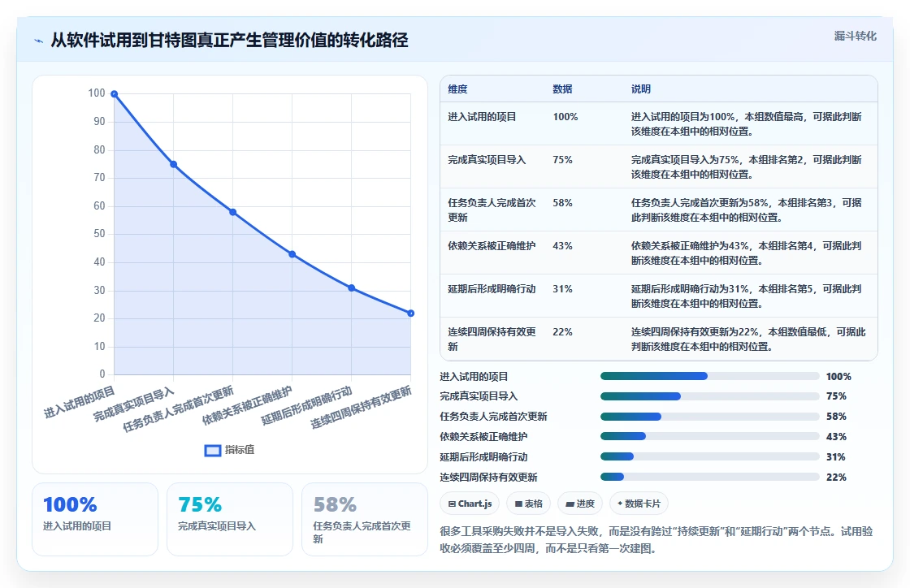Click the 表格 tag chip
Viewport: 910px width, 588px height.
pyautogui.click(x=529, y=504)
